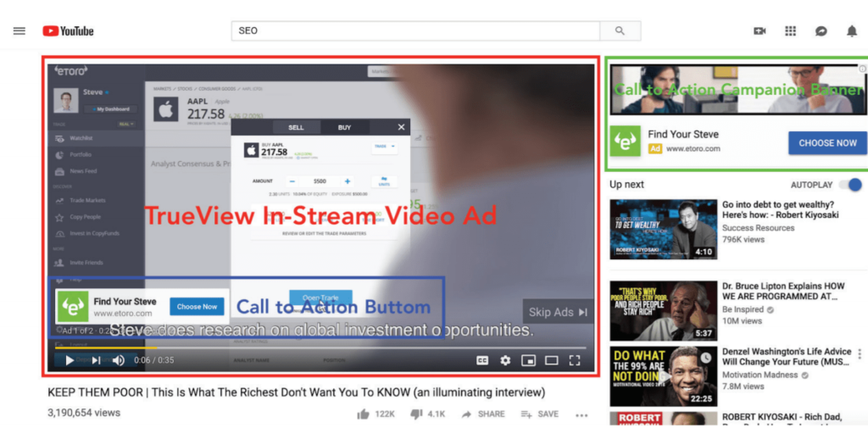
Task: Toggle closed captions CC
Action: tap(482, 360)
